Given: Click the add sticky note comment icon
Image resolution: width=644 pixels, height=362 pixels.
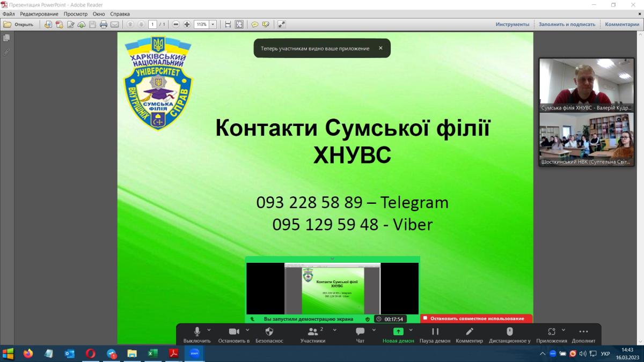Looking at the screenshot, I should pos(255,24).
